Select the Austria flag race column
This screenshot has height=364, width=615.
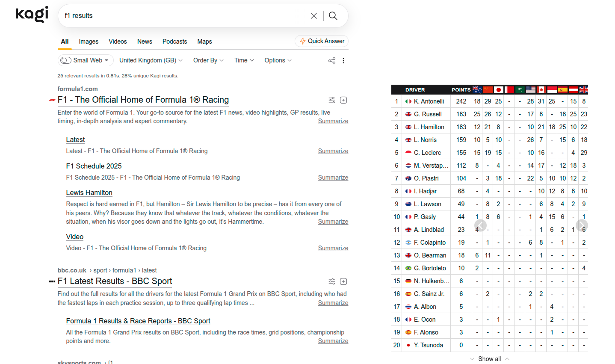click(574, 90)
